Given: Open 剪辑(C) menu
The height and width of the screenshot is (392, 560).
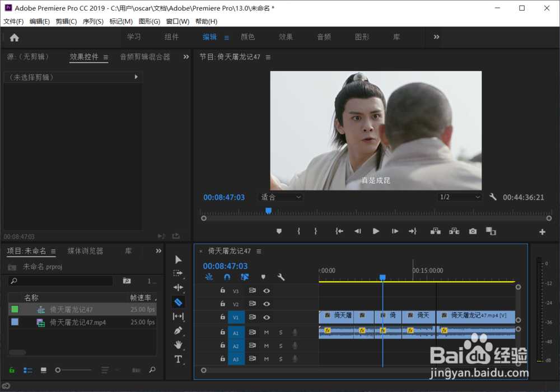Looking at the screenshot, I should point(67,21).
